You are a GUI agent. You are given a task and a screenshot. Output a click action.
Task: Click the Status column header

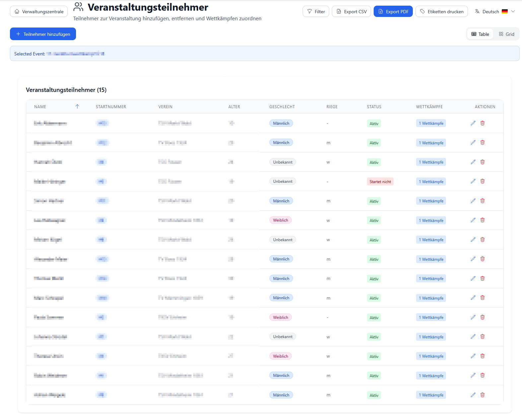click(374, 107)
